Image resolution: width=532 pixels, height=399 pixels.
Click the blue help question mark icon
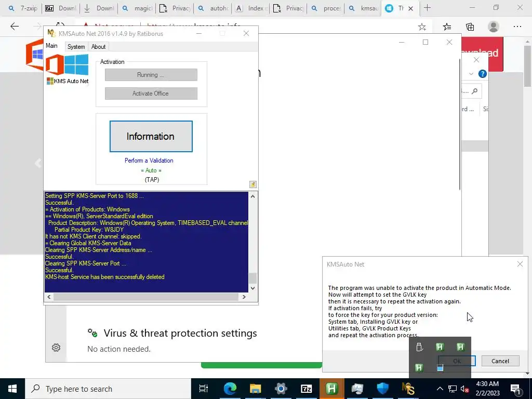pos(482,74)
